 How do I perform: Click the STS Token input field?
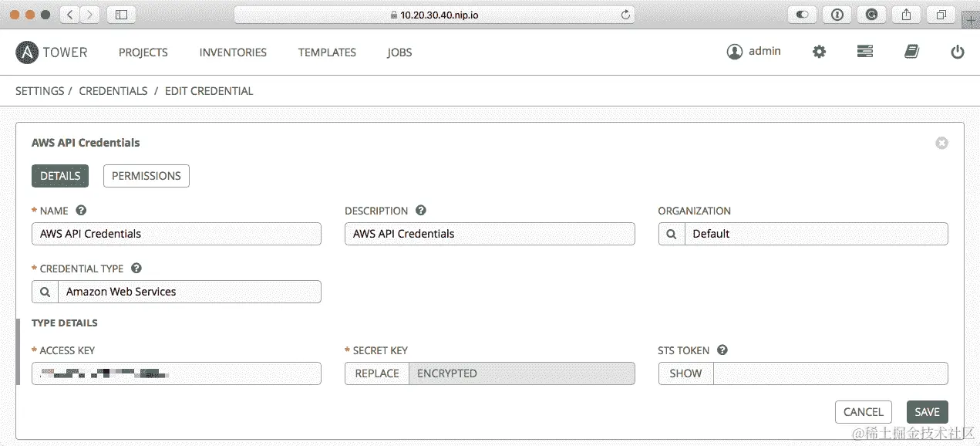(830, 373)
